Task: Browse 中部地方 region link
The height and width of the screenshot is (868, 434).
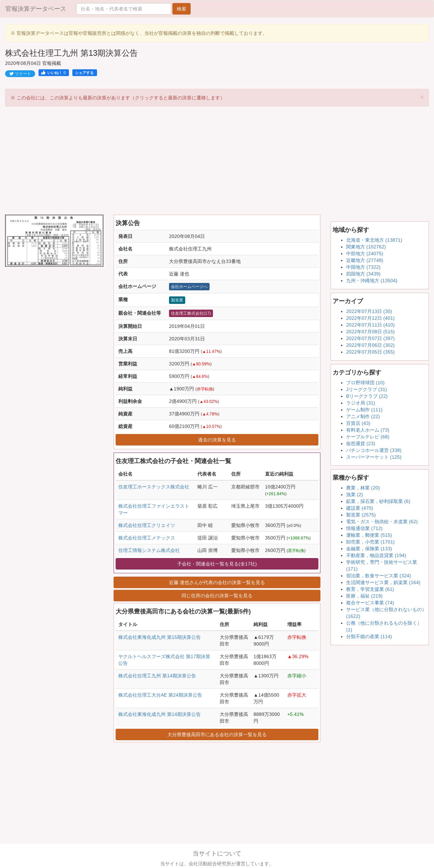Action: coord(364,254)
